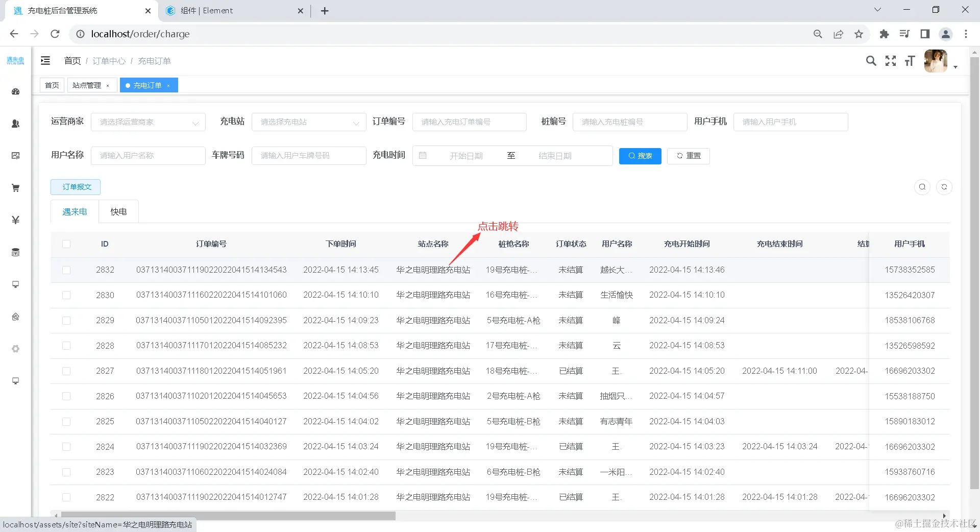Check the row with ID 2829
Viewport: 980px width, 532px height.
66,321
